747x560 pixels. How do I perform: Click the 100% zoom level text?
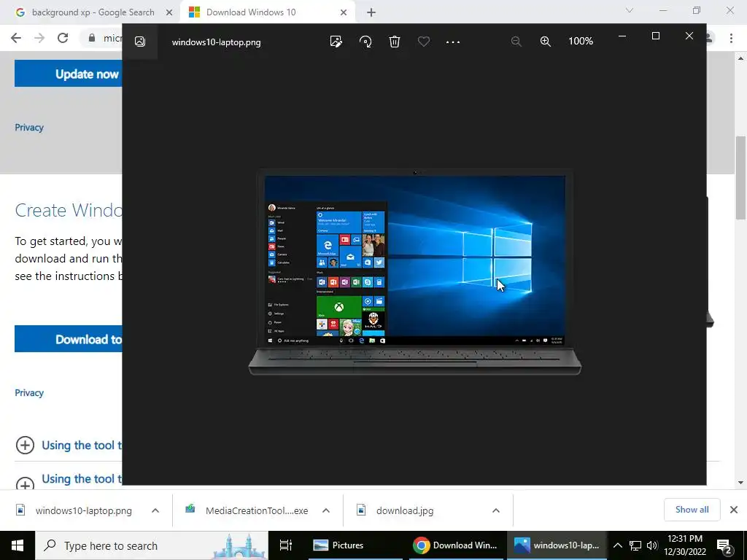tap(581, 42)
